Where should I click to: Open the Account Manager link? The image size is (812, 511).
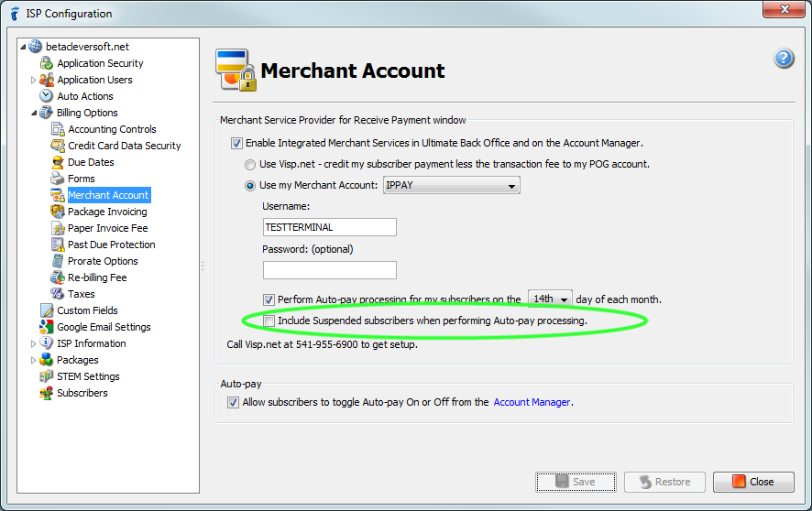click(x=532, y=402)
